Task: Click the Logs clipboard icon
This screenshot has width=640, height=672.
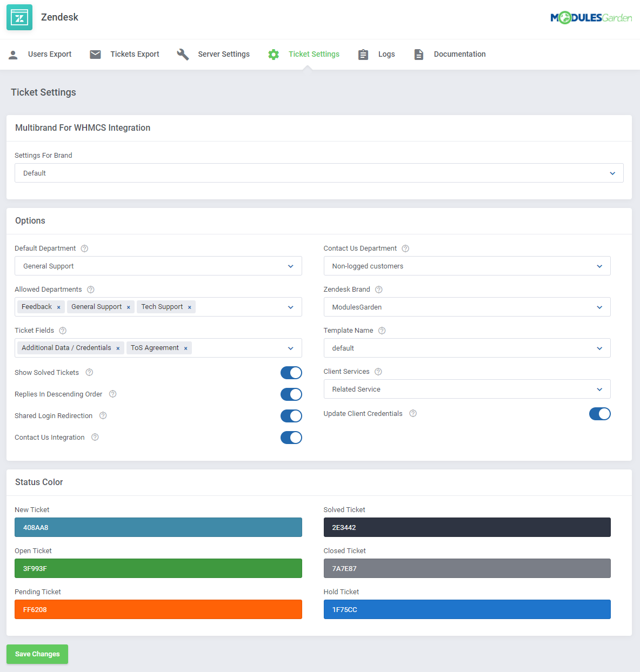Action: tap(363, 54)
